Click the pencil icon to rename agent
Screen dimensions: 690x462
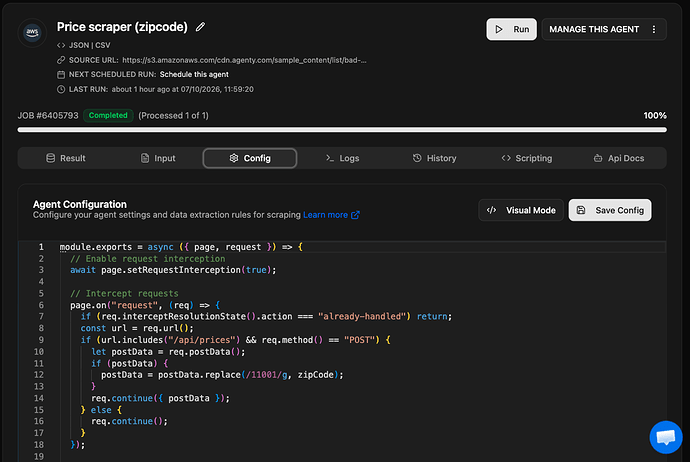(x=200, y=27)
